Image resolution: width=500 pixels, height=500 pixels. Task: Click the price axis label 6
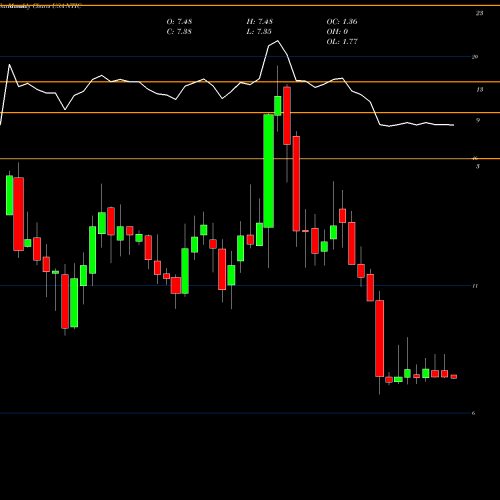click(x=473, y=413)
